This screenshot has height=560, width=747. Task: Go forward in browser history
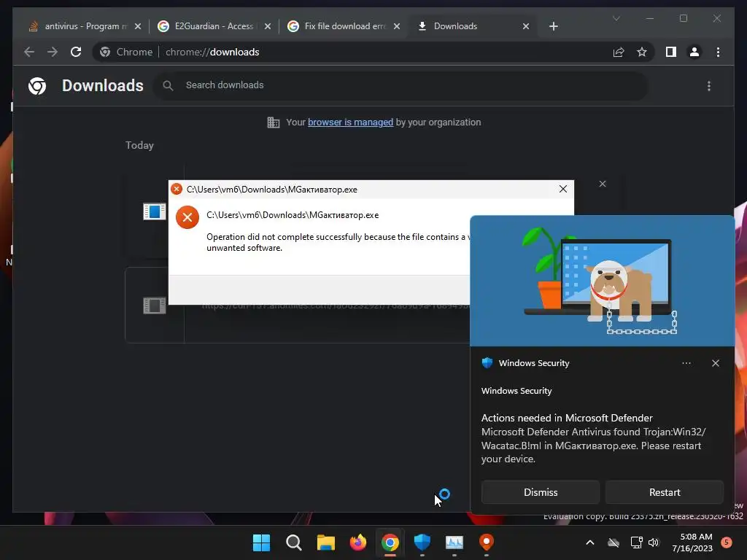click(53, 52)
